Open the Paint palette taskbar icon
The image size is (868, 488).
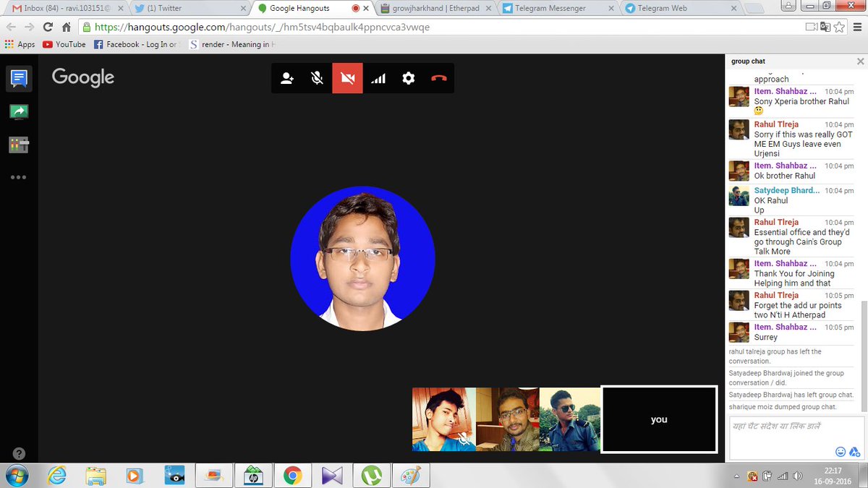410,475
